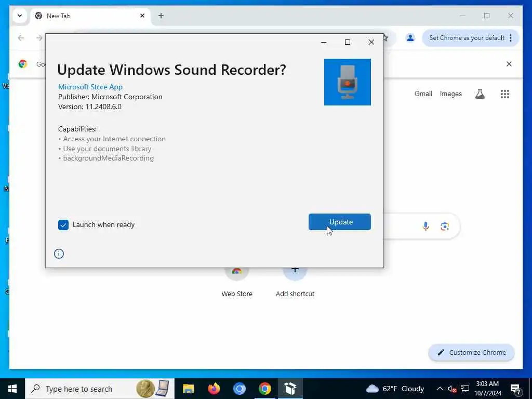Open the clock showing 3:03 AM
Screen dimensions: 532x399
488,389
